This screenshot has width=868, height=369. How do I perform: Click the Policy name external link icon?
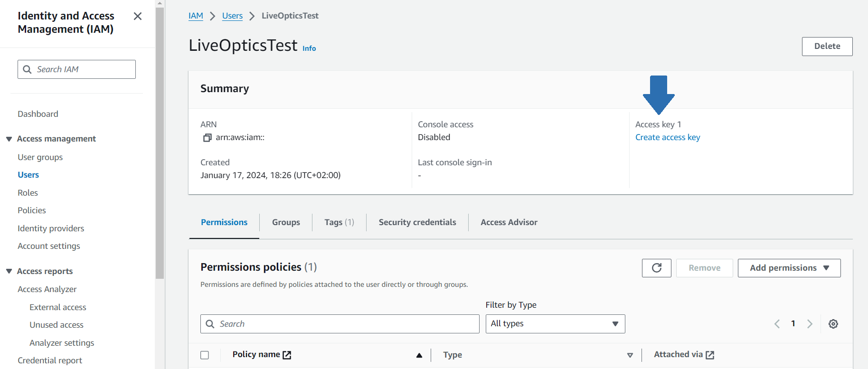287,355
